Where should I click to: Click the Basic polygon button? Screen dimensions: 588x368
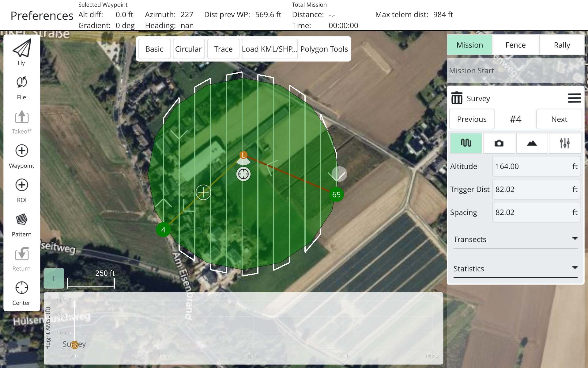click(x=154, y=49)
